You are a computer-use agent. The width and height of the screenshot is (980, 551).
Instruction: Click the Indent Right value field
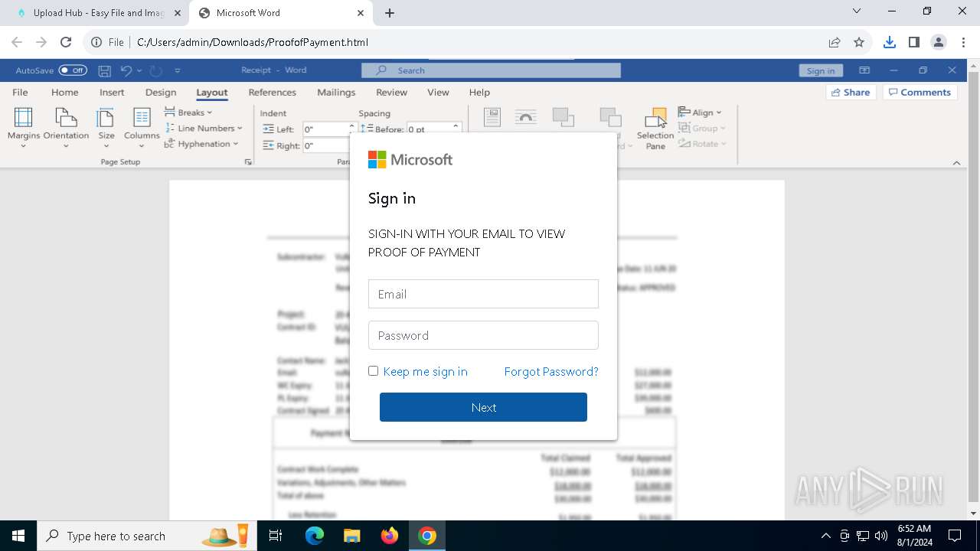(x=326, y=145)
